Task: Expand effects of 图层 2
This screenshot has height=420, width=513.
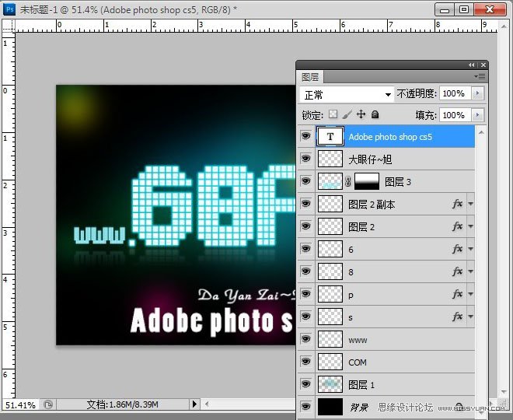Action: [471, 226]
